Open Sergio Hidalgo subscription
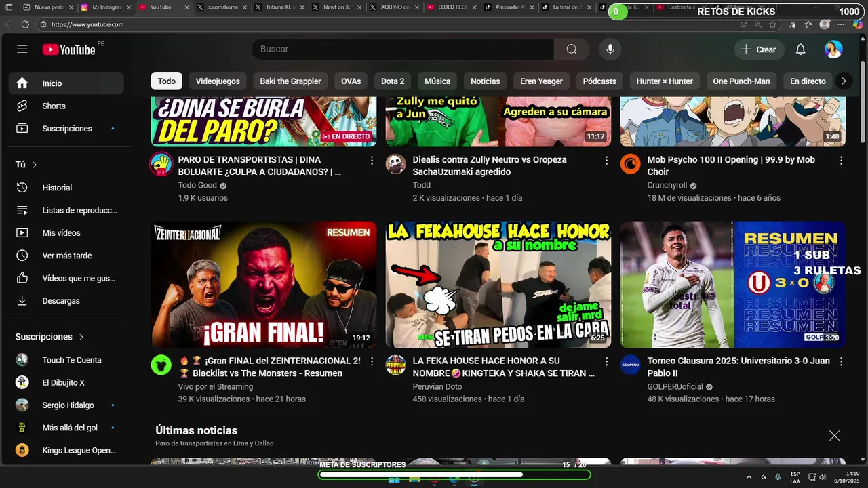Image resolution: width=868 pixels, height=488 pixels. click(x=66, y=405)
